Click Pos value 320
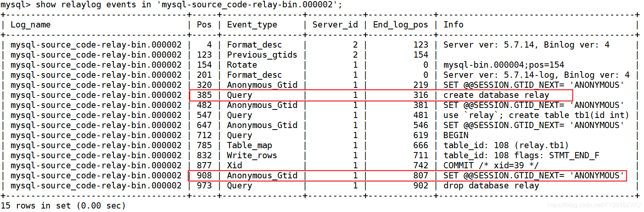The width and height of the screenshot is (644, 212). 204,85
